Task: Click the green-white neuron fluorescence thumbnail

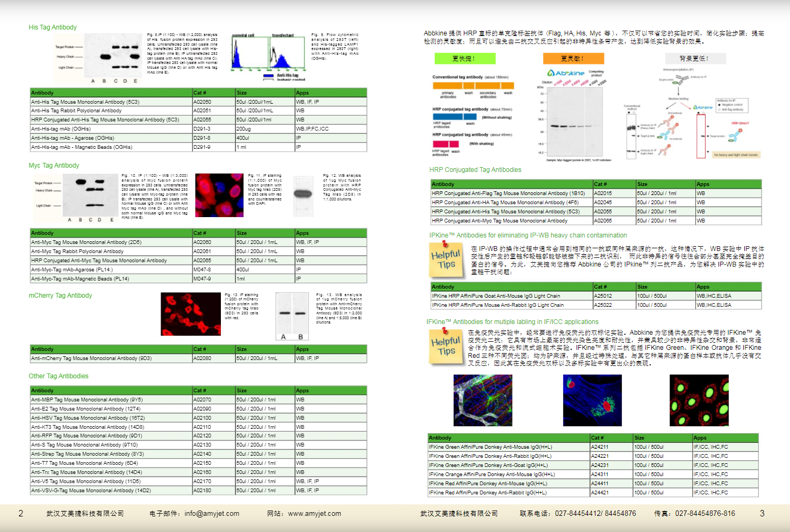Action: 483,400
